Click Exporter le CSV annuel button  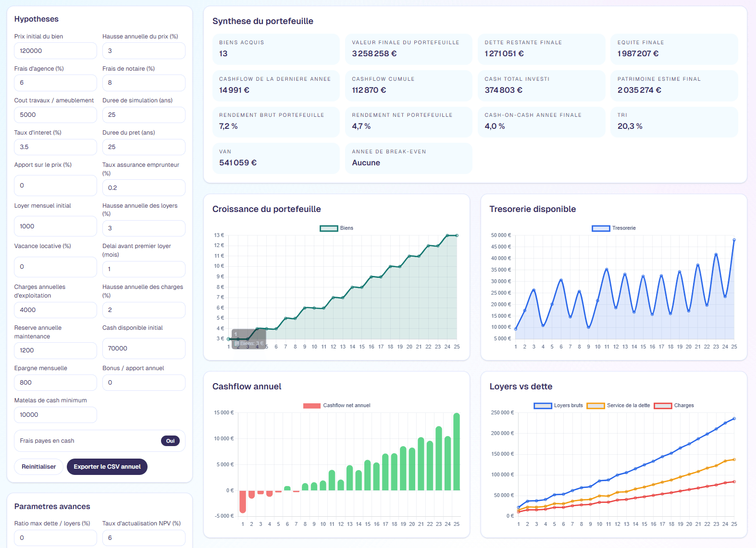[x=107, y=467]
